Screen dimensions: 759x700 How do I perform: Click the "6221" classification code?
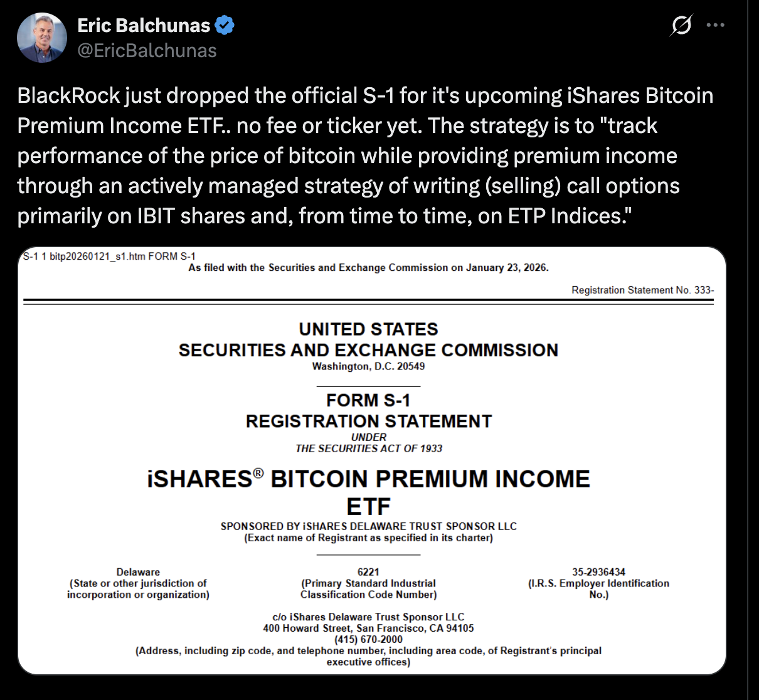(368, 572)
